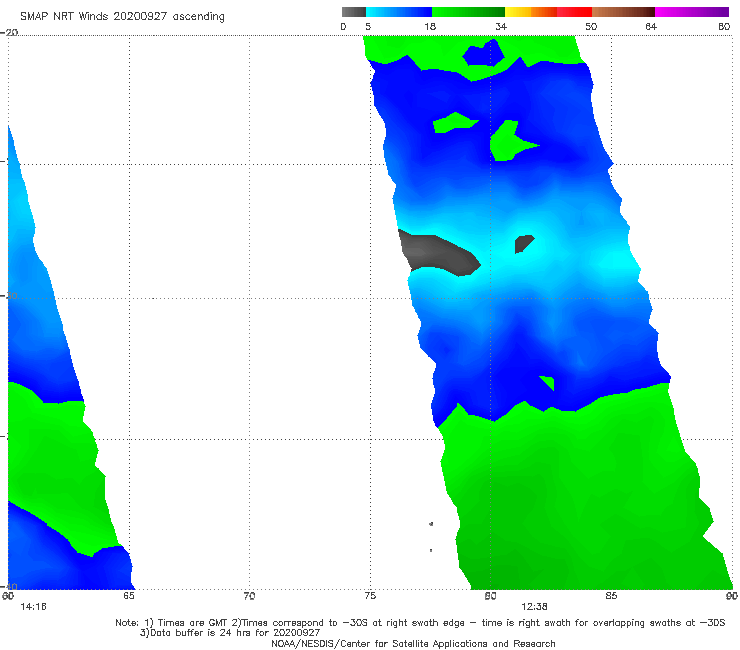Click the small dark gray patch right of 80 line
Screen dimensions: 740x650
coord(523,244)
